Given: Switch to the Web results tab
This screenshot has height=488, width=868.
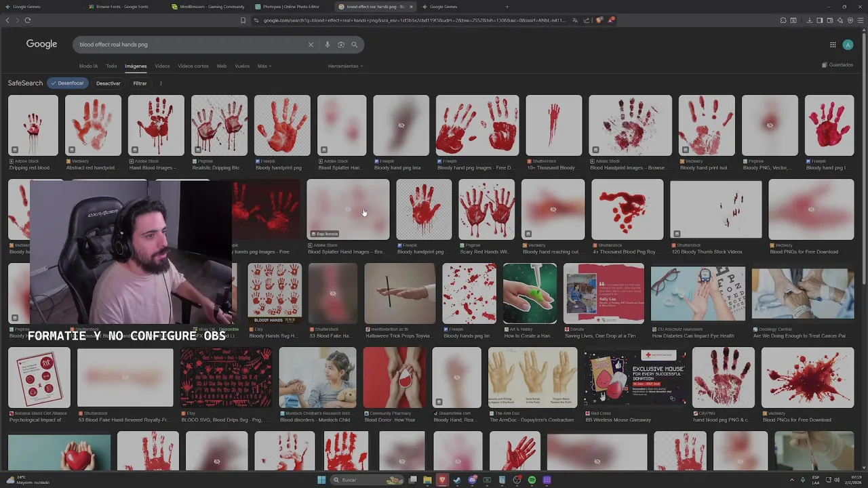Looking at the screenshot, I should [222, 66].
